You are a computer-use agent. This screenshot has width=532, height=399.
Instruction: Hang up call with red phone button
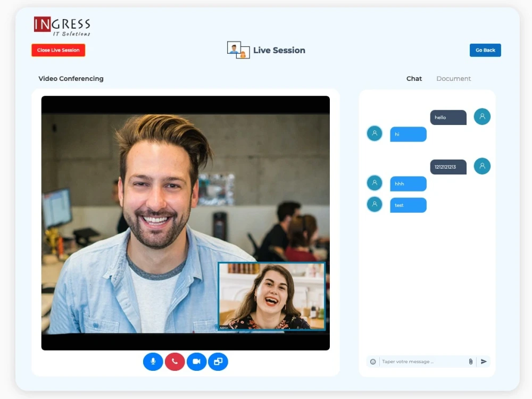174,361
